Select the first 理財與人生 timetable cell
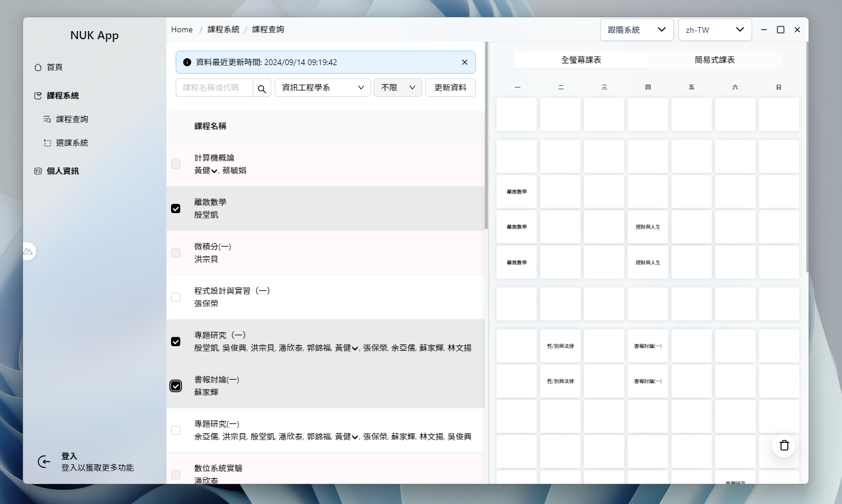The image size is (842, 504). coord(648,227)
